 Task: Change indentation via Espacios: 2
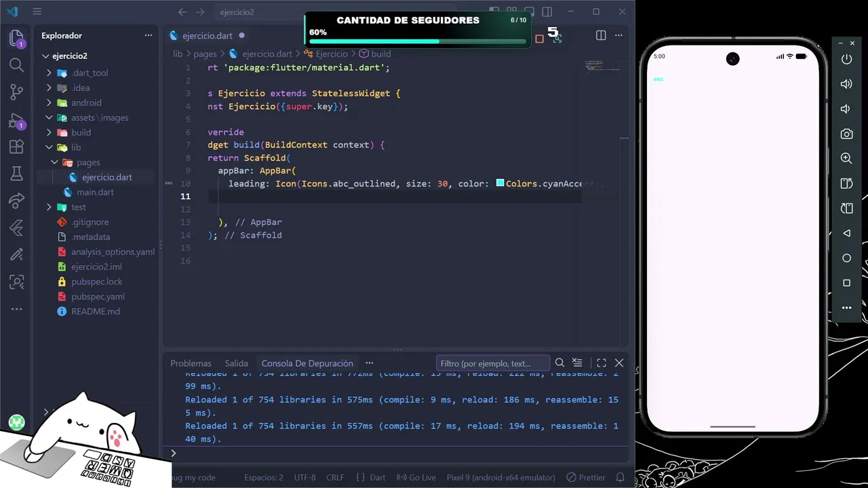pyautogui.click(x=264, y=477)
